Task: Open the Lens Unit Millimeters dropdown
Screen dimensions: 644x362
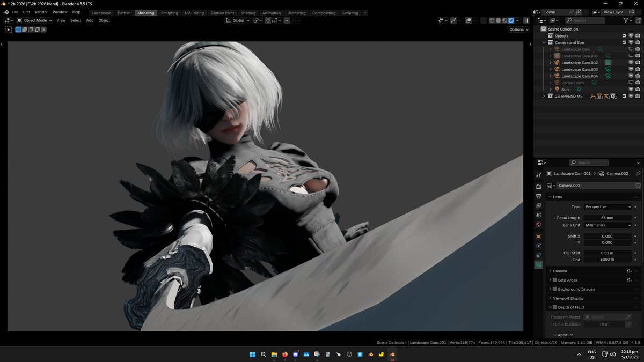Action: (x=608, y=225)
